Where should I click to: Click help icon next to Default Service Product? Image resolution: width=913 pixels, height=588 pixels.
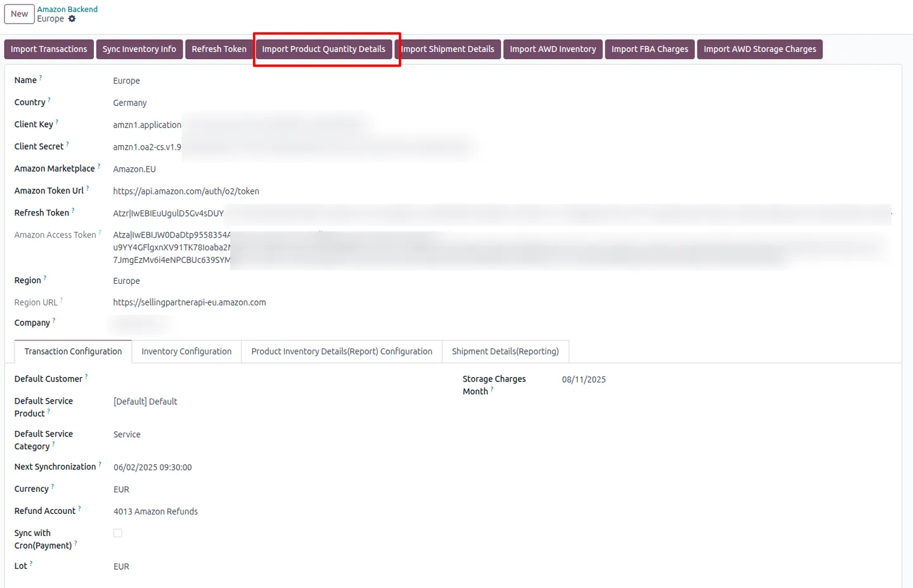49,411
